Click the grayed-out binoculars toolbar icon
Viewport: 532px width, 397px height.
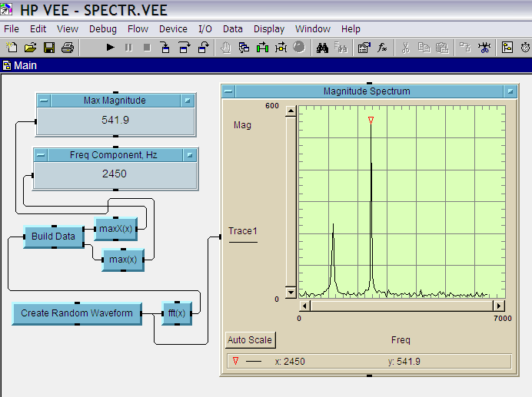tap(341, 48)
